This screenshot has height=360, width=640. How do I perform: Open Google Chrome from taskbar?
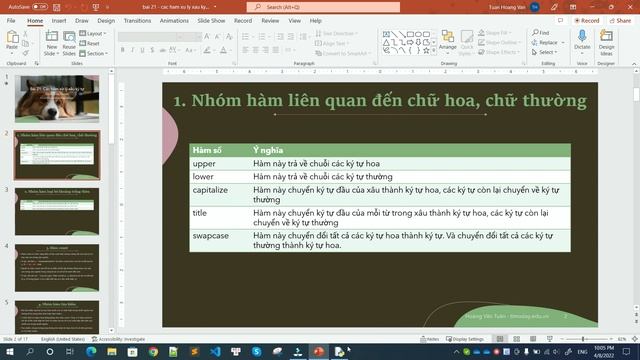click(x=153, y=351)
